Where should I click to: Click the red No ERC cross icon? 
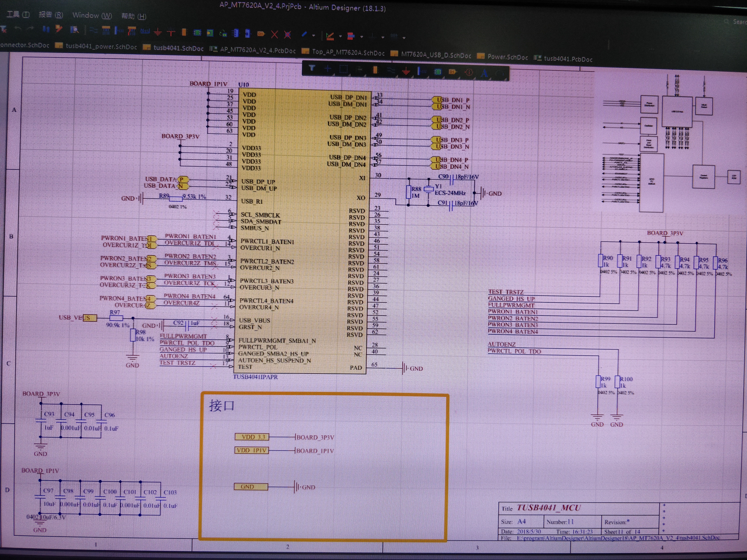[274, 34]
